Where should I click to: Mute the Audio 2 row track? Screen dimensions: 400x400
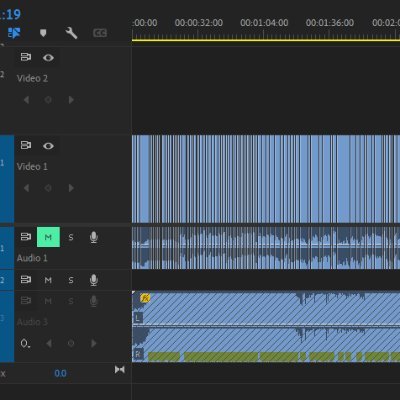48,280
